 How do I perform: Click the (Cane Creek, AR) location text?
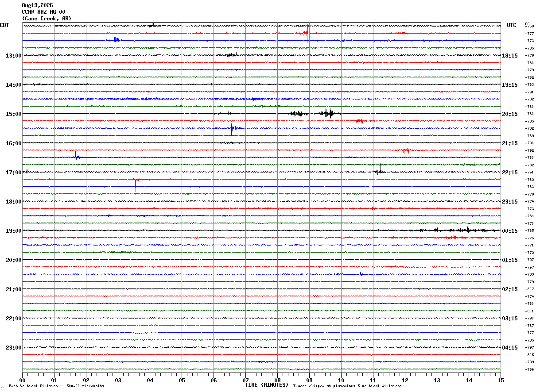(47, 19)
